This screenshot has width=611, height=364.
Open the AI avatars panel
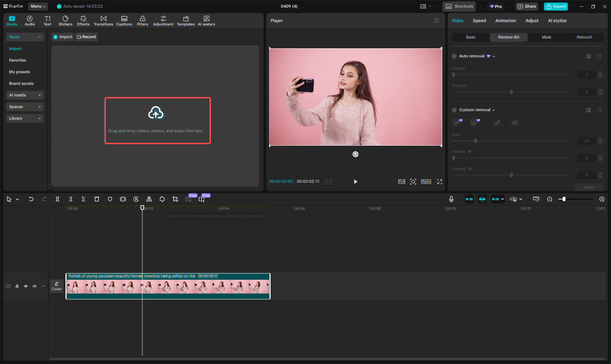206,20
